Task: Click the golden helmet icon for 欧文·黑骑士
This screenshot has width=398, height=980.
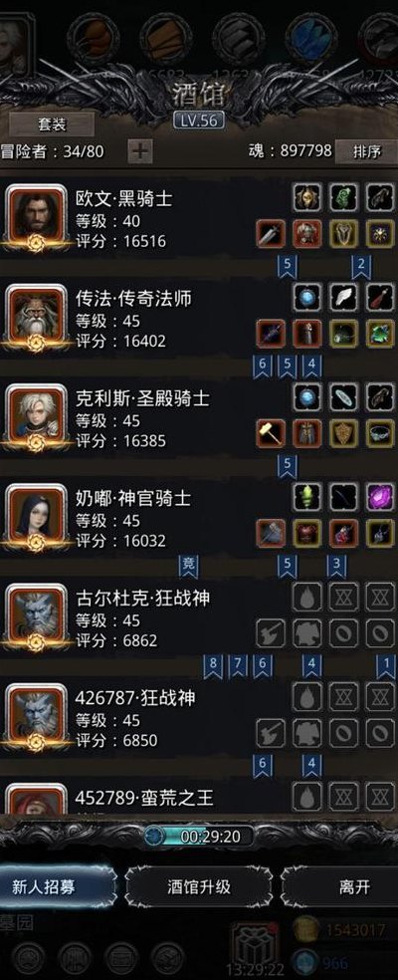Action: coord(307,197)
